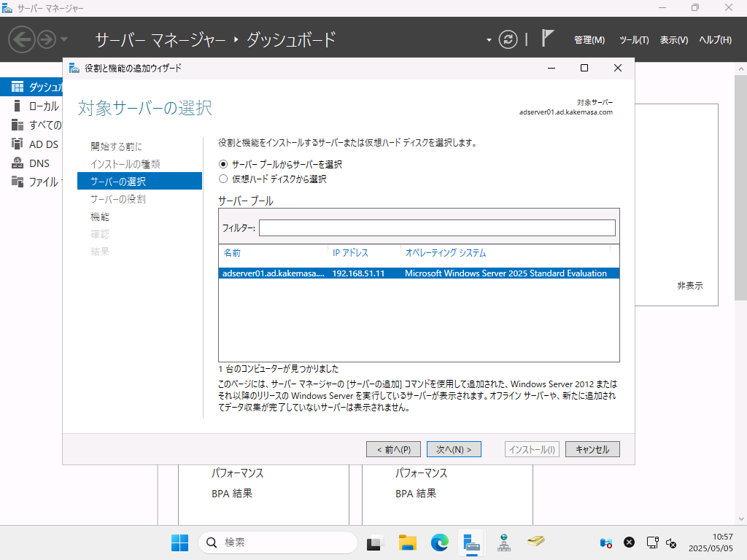The height and width of the screenshot is (560, 747).
Task: Maximize the wizard window
Action: [584, 68]
